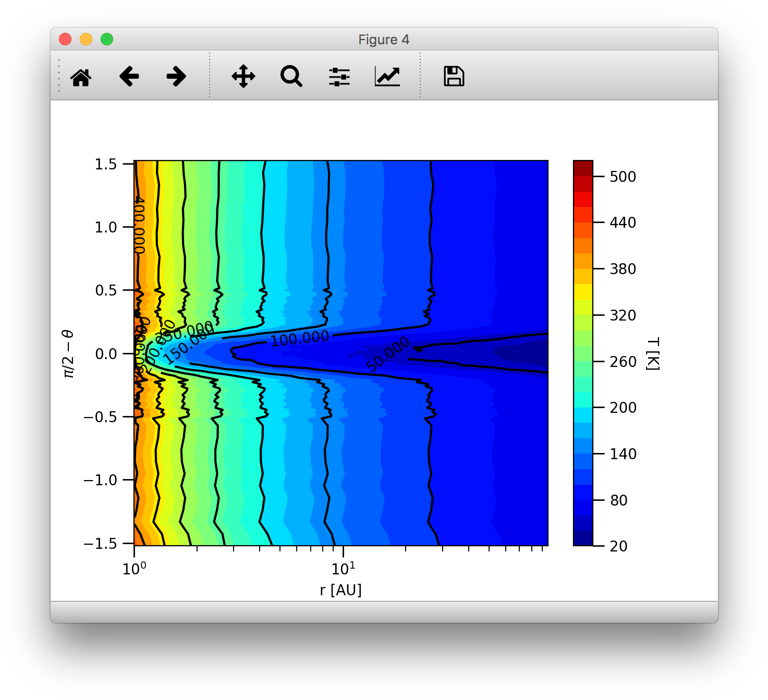Viewport: 768px width, 700px height.
Task: Click the r [AU] x-axis label
Action: click(x=340, y=590)
